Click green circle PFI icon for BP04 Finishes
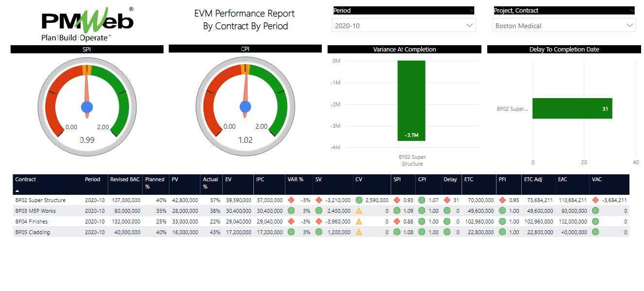Image resolution: width=644 pixels, height=291 pixels. tap(502, 221)
